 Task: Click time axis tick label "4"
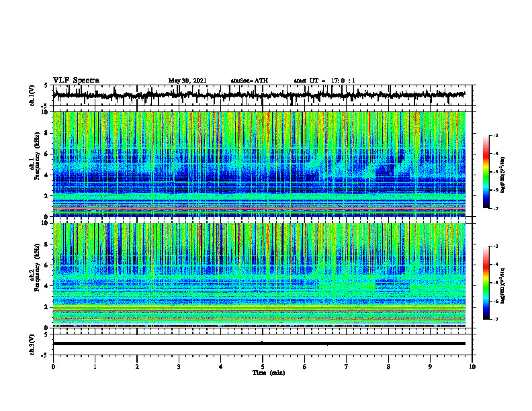[221, 367]
